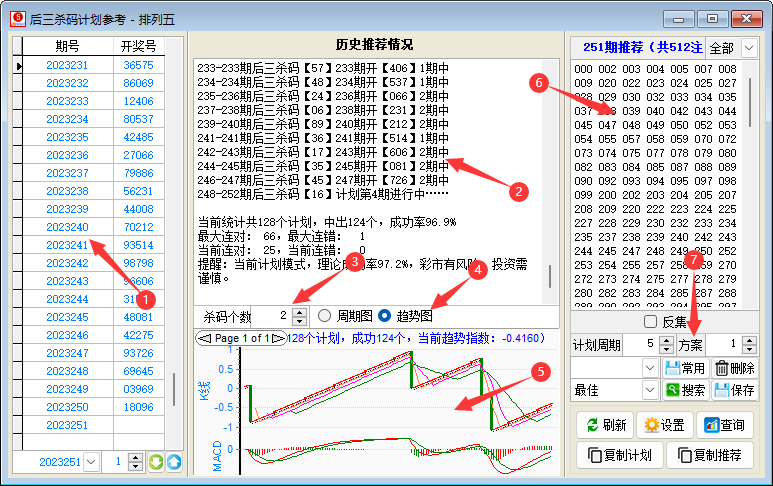The width and height of the screenshot is (773, 486).
Task: Click the blue up-arrow icon at bottom left
Action: click(x=174, y=462)
